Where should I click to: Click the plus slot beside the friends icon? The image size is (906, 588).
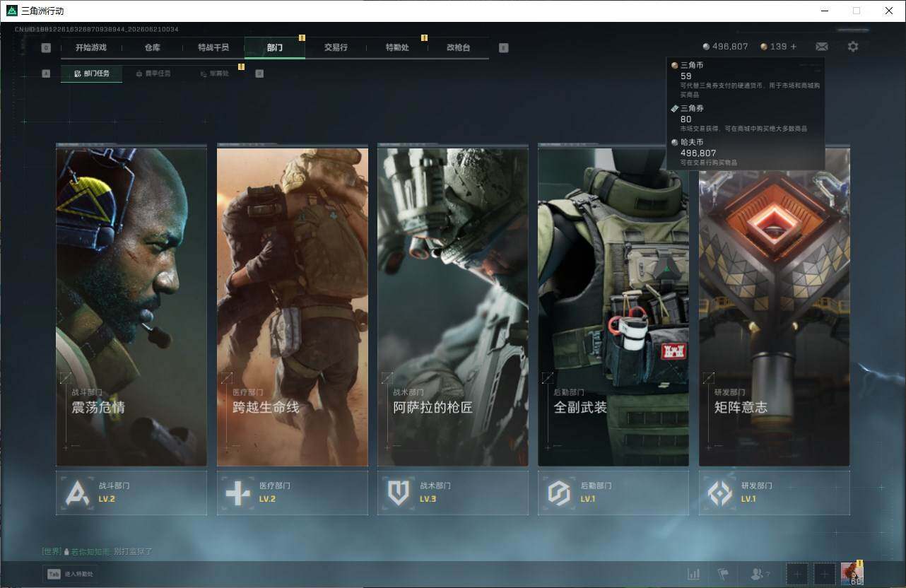click(797, 574)
